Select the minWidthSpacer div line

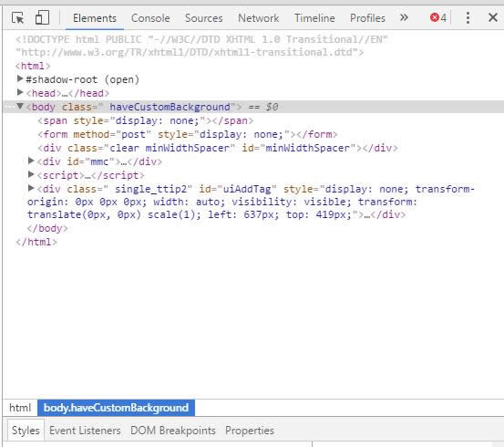tap(218, 148)
